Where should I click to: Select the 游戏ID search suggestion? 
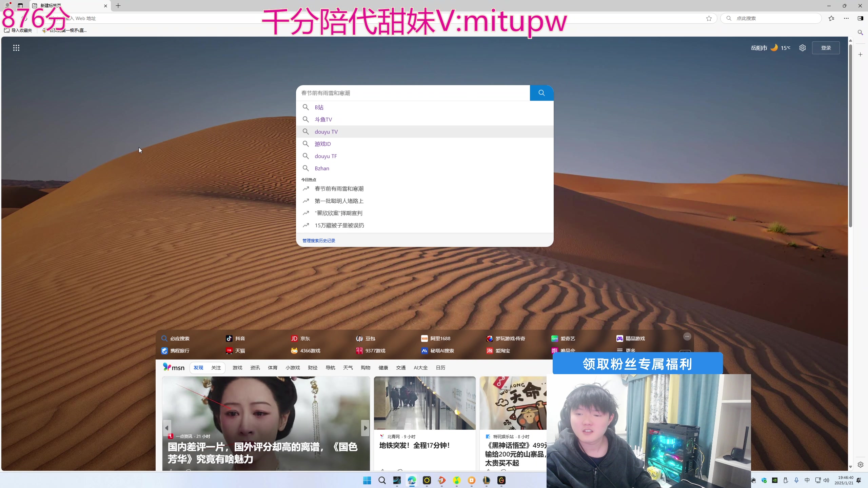[425, 144]
